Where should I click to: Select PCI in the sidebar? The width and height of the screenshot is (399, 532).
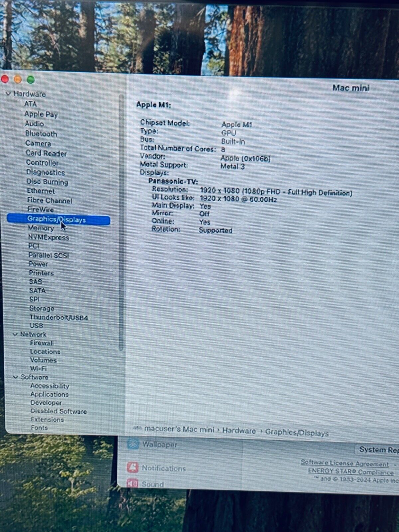[x=34, y=246]
